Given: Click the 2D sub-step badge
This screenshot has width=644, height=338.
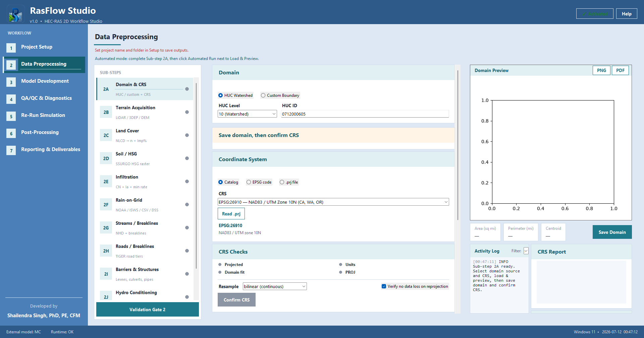Looking at the screenshot, I should click(106, 158).
